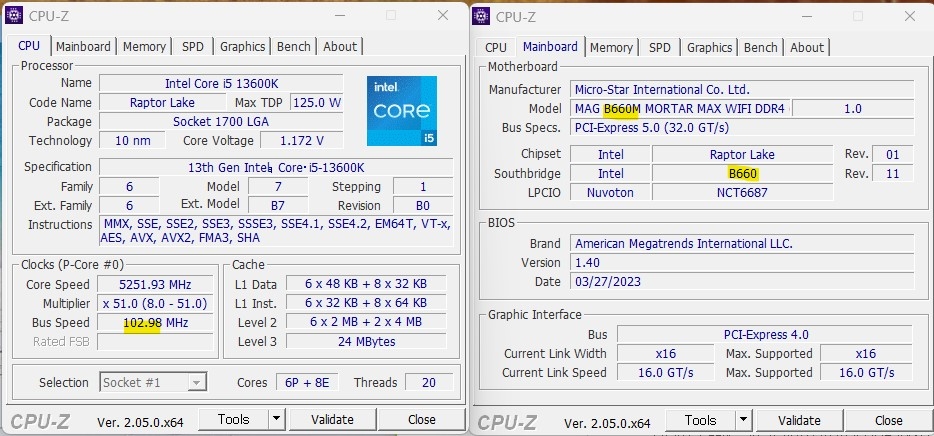Image resolution: width=934 pixels, height=436 pixels.
Task: Click Validate button in right CPU-Z window
Action: [x=799, y=421]
